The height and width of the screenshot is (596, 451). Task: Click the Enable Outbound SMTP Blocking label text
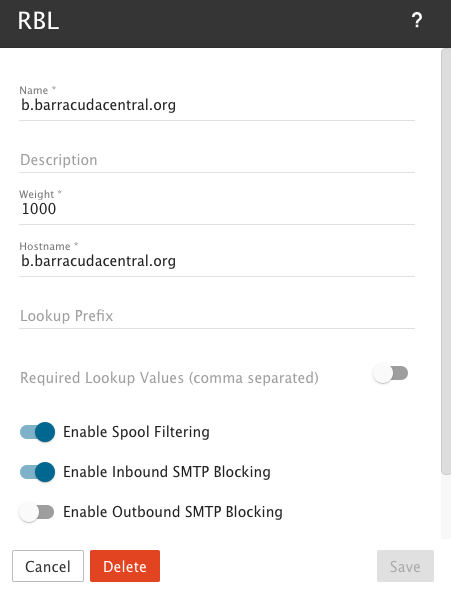point(173,512)
